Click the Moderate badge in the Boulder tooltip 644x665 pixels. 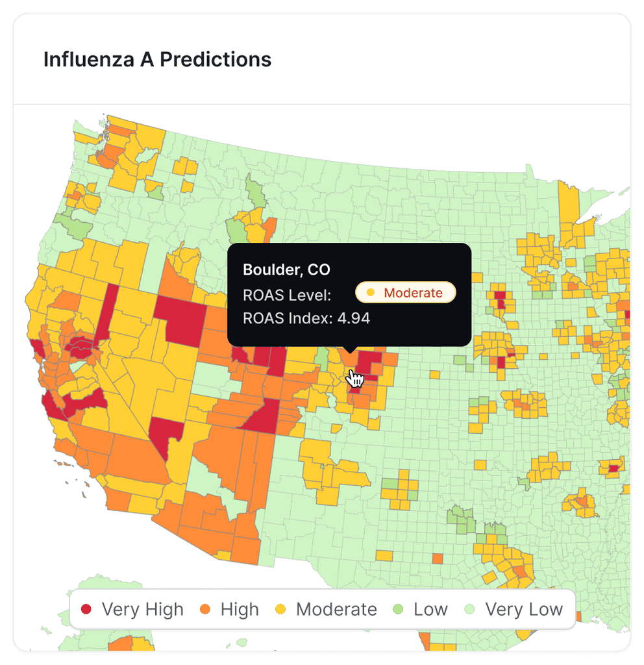click(405, 293)
